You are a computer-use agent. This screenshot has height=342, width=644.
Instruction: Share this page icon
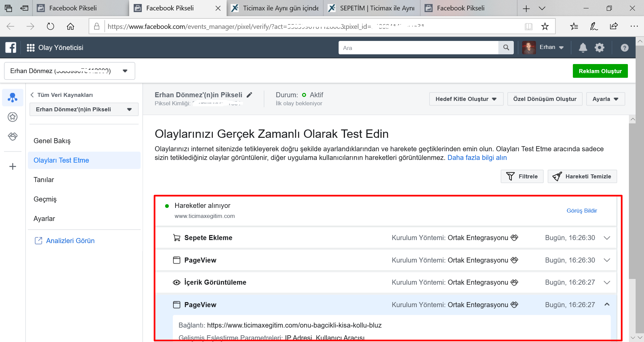(x=614, y=26)
